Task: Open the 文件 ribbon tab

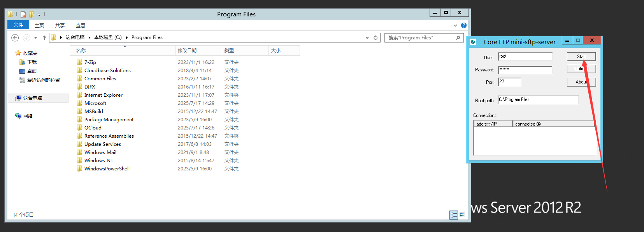Action: [x=18, y=25]
